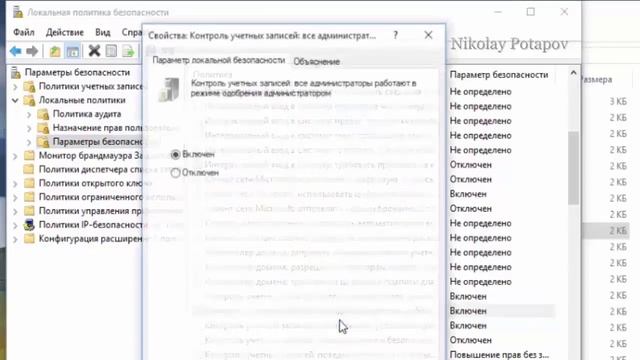Viewport: 640px width, 360px height.
Task: Click 3 КБ size in background window
Action: pos(618,102)
